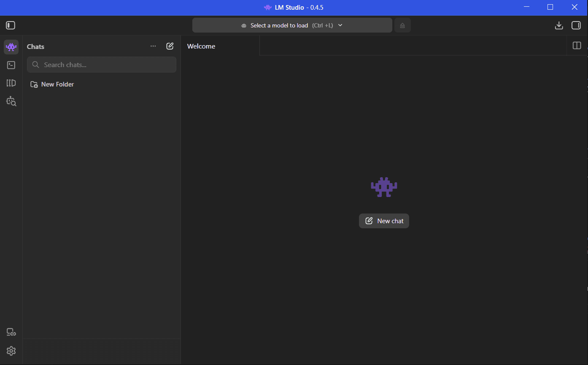Maximize the LM Studio window

pos(550,7)
